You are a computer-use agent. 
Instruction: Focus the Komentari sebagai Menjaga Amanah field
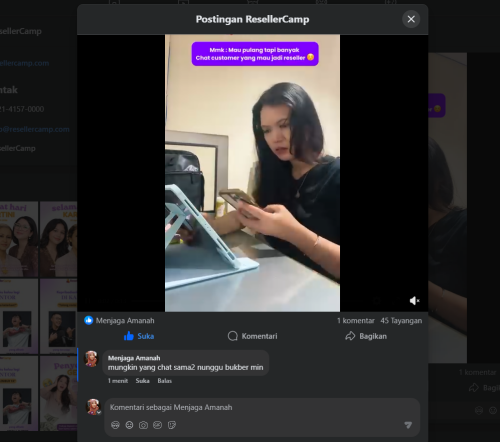click(262, 407)
